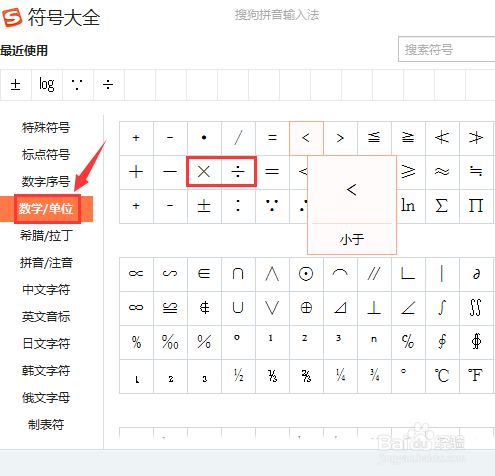Insert the division sign from the math grid
Viewport: 495px width, 476px height.
[238, 172]
